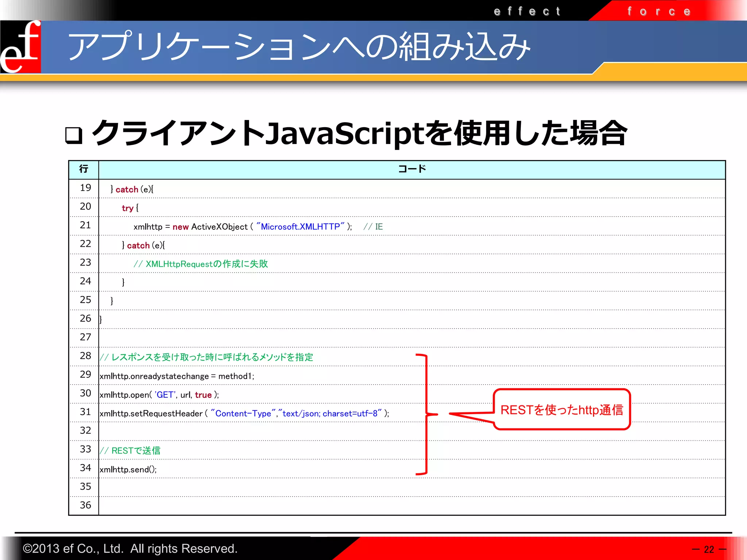Click line number 34
The image size is (747, 560).
pyautogui.click(x=85, y=468)
